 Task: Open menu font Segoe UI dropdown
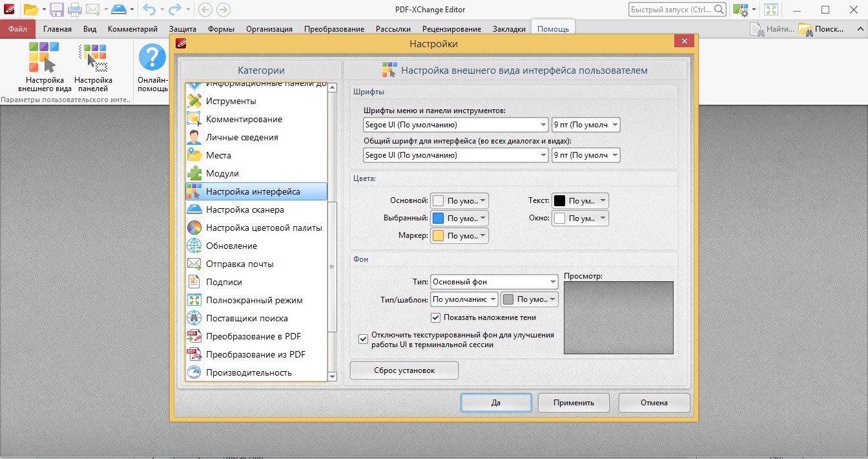pyautogui.click(x=455, y=124)
